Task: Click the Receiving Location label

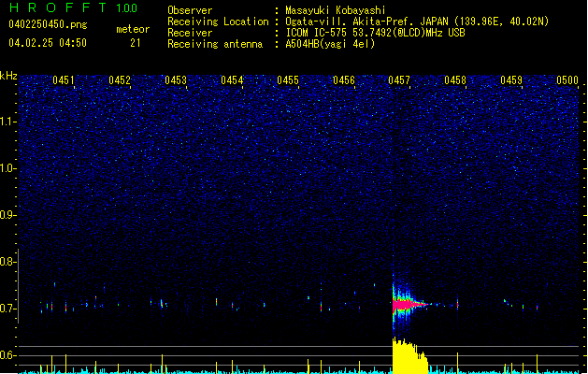Action: [x=218, y=22]
